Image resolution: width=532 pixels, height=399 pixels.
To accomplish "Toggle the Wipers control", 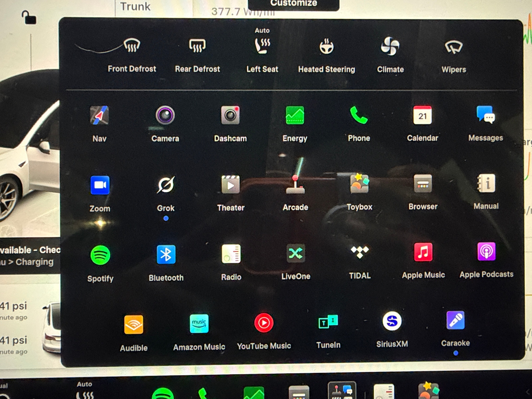I will [454, 47].
